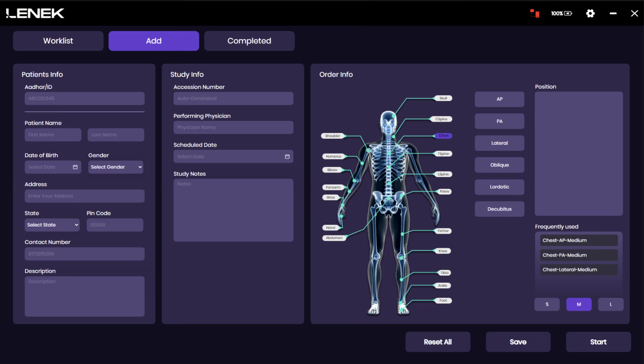Select the Pelvis body part label

coord(444,192)
